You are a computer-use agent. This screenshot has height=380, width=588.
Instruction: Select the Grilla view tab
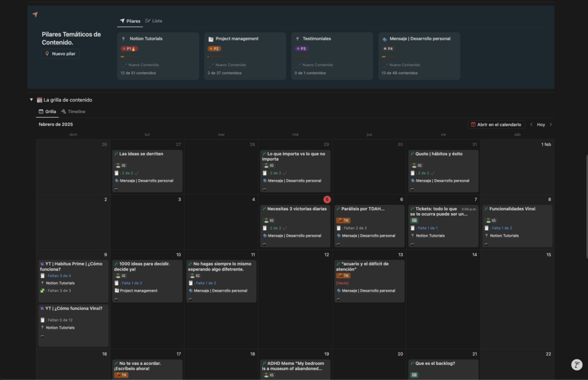click(47, 112)
